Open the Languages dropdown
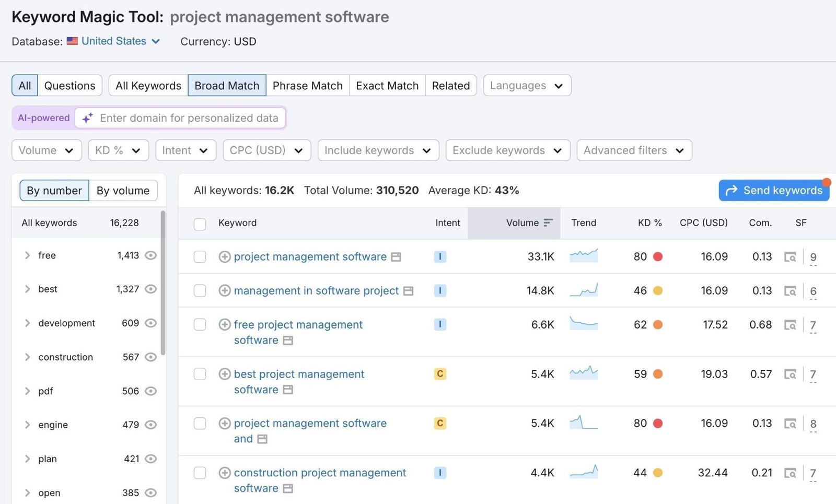836x504 pixels. click(527, 86)
